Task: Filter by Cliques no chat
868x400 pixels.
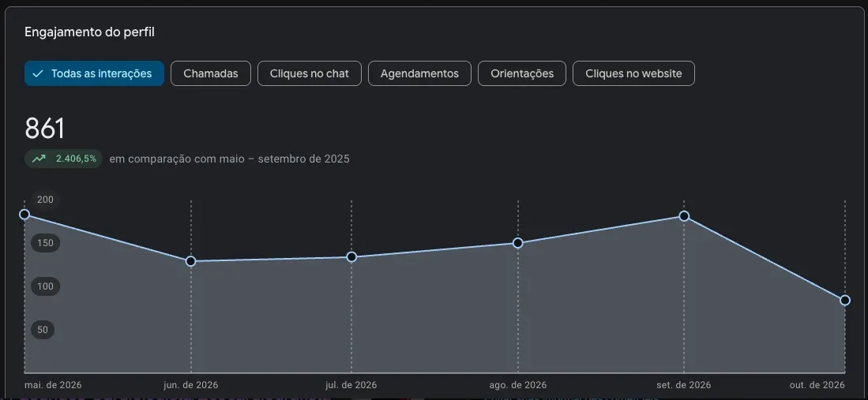Action: click(x=310, y=73)
